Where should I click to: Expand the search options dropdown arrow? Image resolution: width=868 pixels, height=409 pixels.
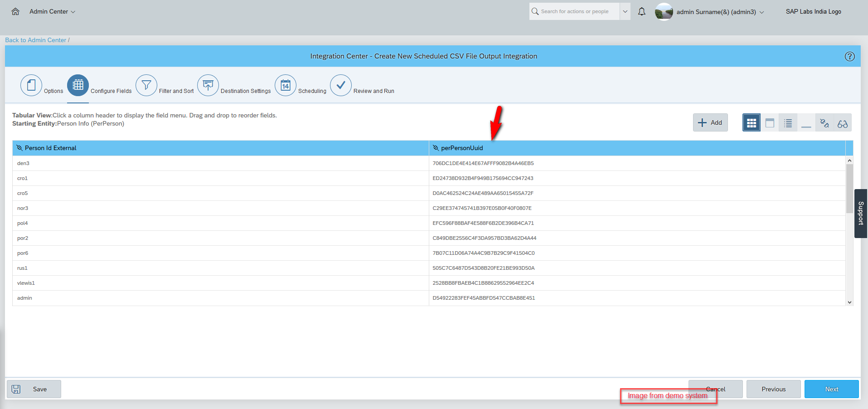625,11
